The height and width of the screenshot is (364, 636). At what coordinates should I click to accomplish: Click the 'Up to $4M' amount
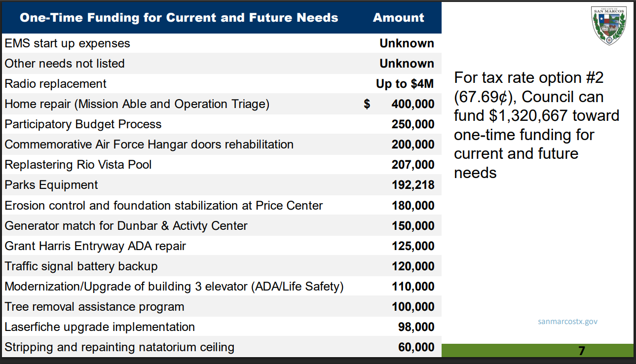coord(405,84)
